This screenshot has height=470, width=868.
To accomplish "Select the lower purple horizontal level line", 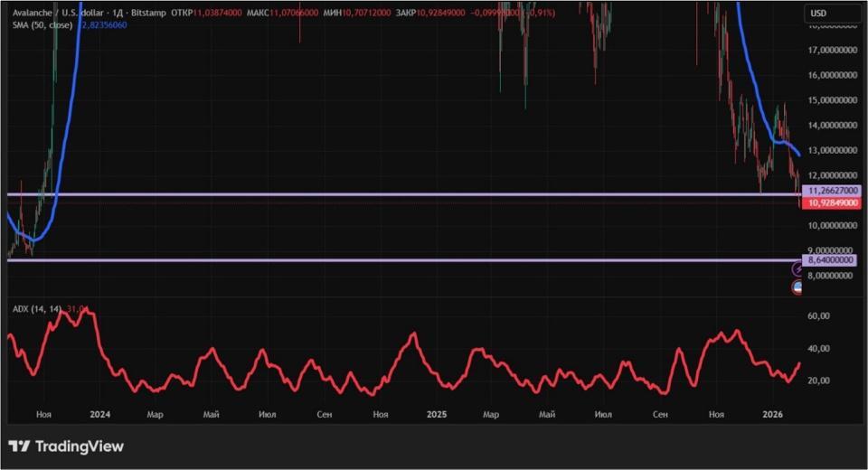I will [362, 260].
